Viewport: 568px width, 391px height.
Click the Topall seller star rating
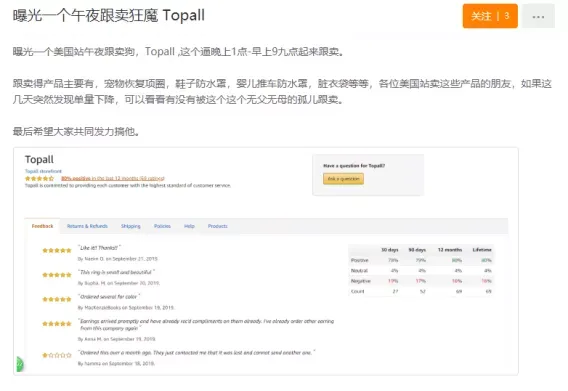point(39,178)
